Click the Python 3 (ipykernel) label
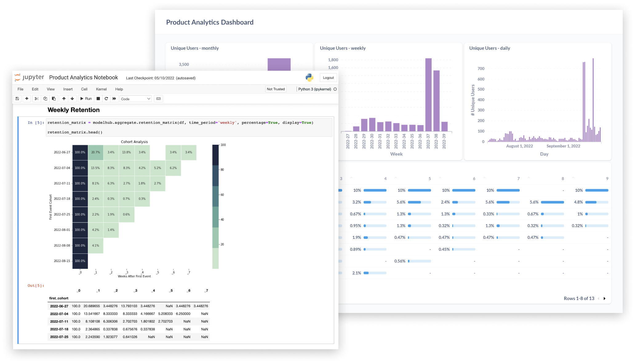Image resolution: width=635 pixels, height=364 pixels. click(x=314, y=89)
